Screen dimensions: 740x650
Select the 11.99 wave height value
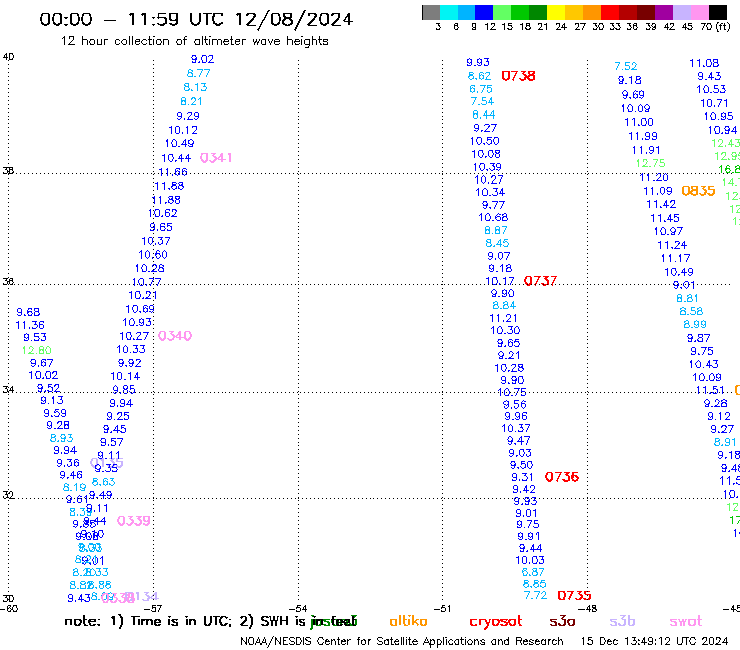(x=643, y=136)
